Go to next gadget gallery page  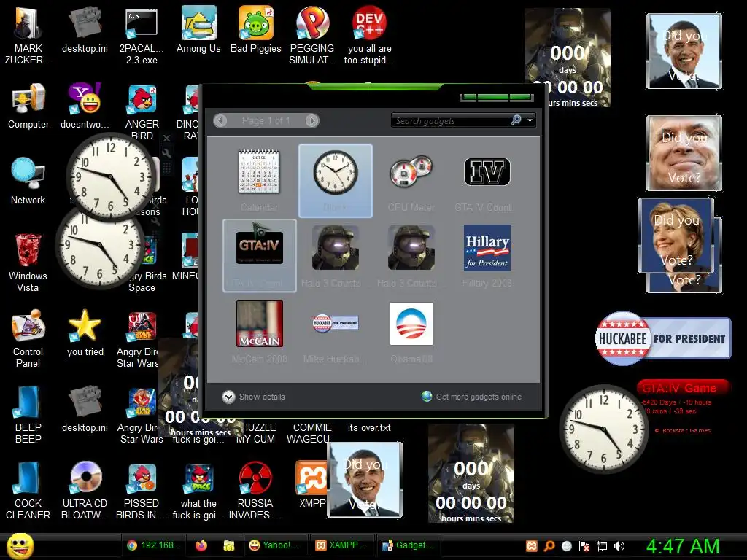[x=312, y=121]
